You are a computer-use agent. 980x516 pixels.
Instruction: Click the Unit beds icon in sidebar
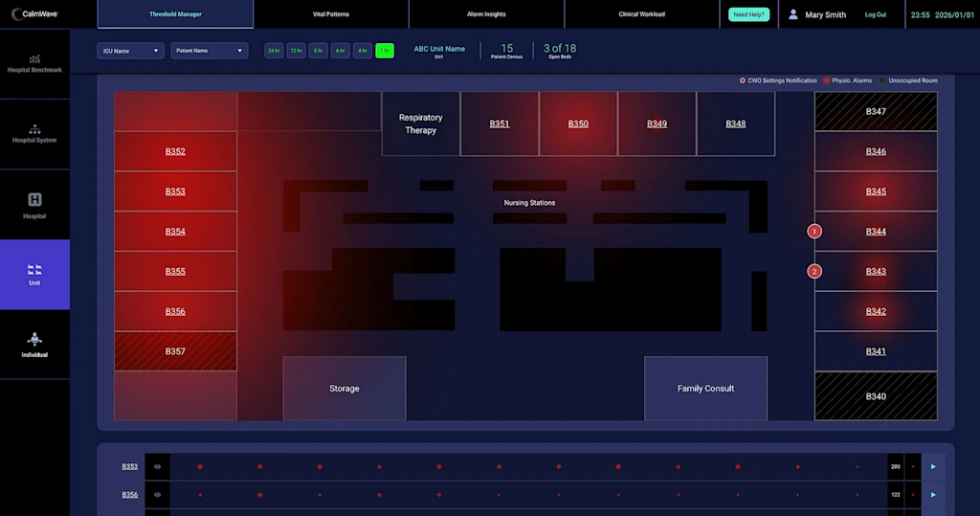point(34,267)
